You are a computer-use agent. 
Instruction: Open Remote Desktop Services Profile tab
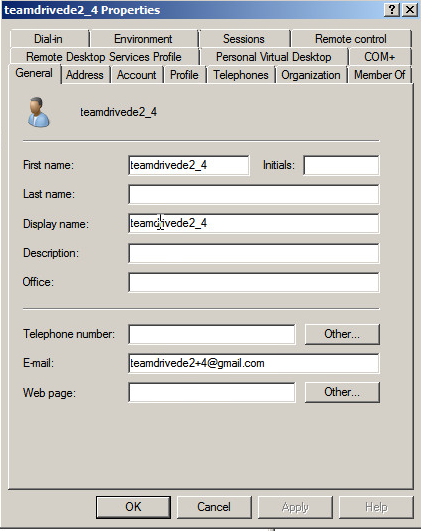104,57
